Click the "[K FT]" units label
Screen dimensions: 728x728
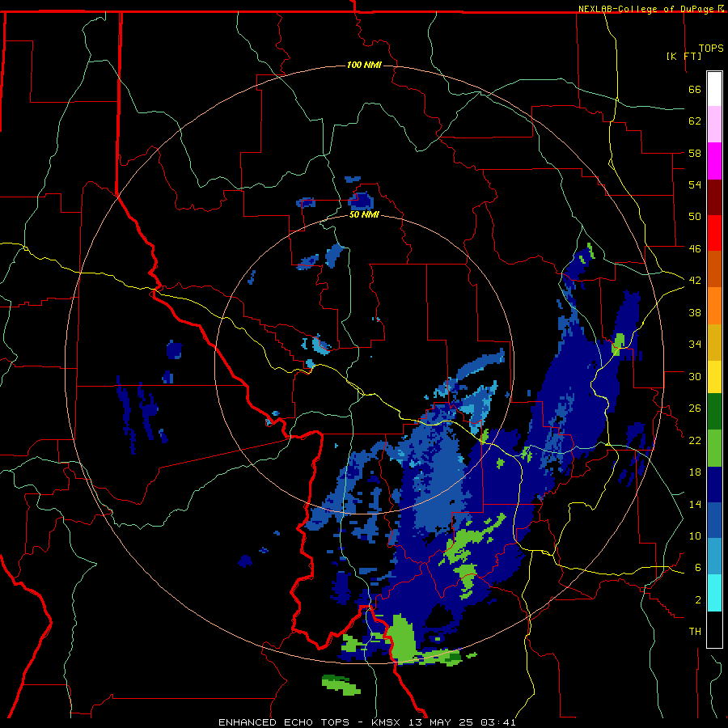click(x=684, y=56)
